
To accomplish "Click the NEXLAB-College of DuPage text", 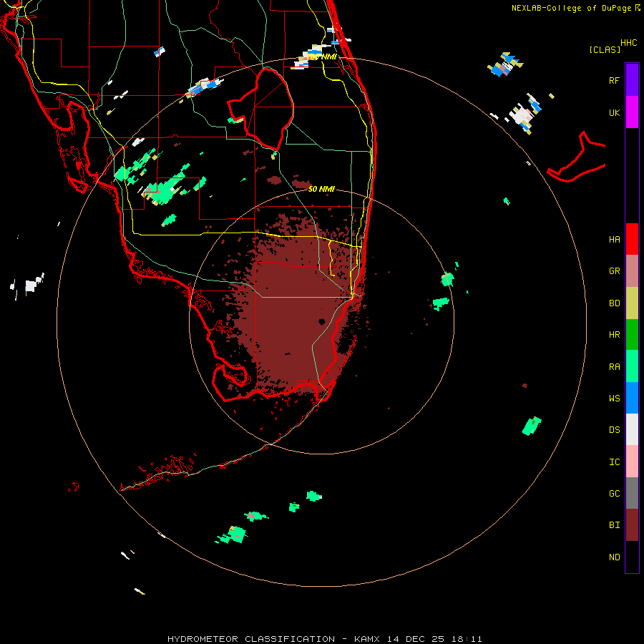I will 572,8.
